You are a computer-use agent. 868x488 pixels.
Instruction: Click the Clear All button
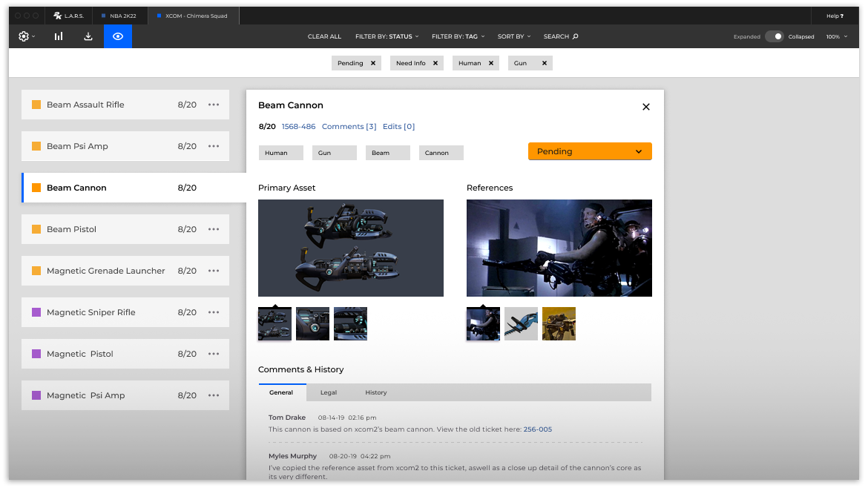point(324,36)
